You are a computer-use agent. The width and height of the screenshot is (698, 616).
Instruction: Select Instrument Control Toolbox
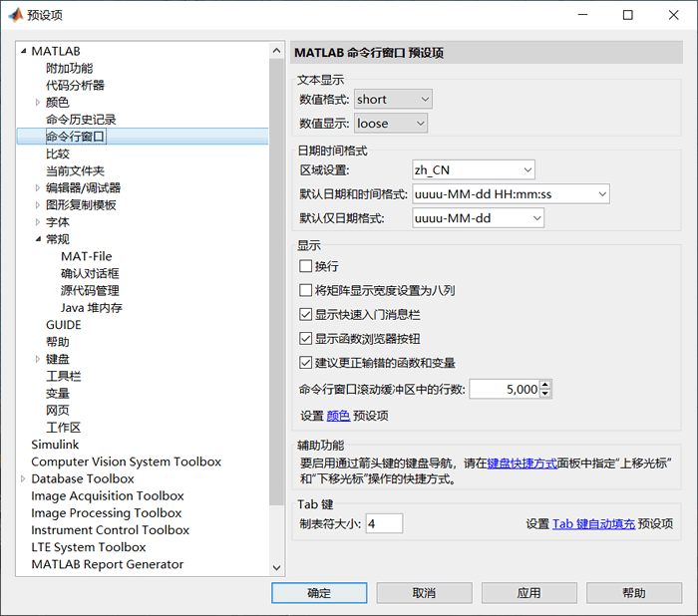pyautogui.click(x=110, y=530)
